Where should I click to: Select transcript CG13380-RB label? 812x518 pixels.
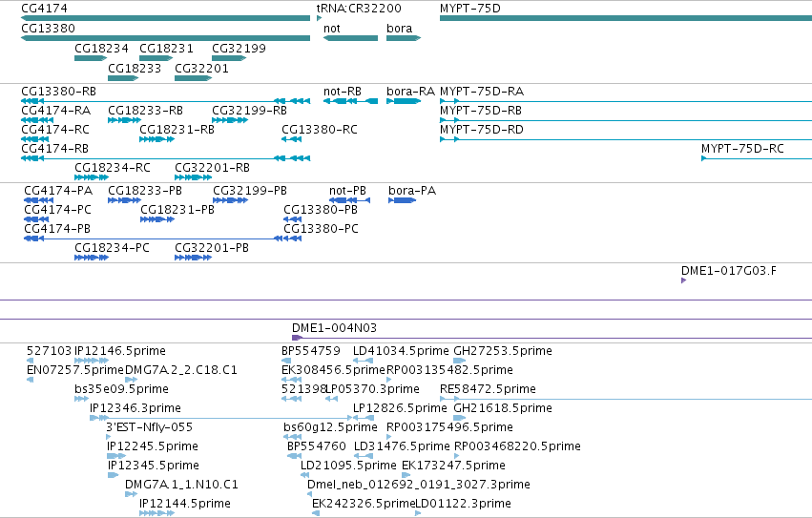(58, 92)
